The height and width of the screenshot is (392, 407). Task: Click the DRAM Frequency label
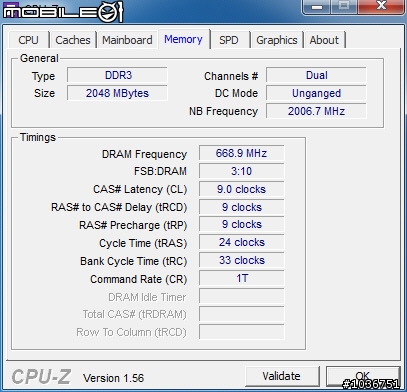point(144,154)
